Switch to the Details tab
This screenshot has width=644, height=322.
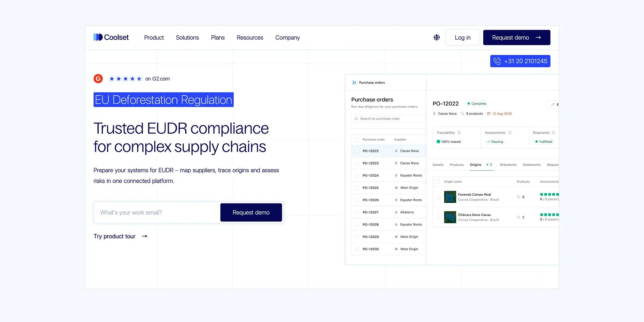438,165
